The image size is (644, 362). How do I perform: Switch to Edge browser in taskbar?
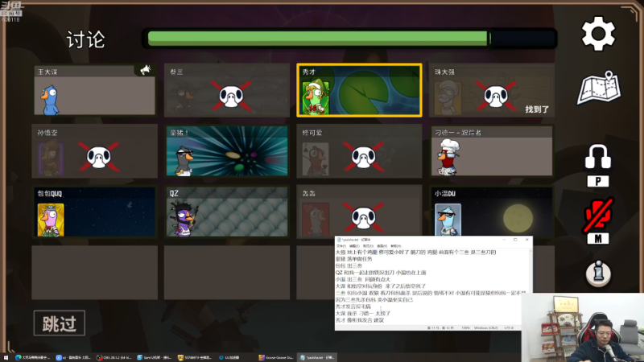[32, 358]
